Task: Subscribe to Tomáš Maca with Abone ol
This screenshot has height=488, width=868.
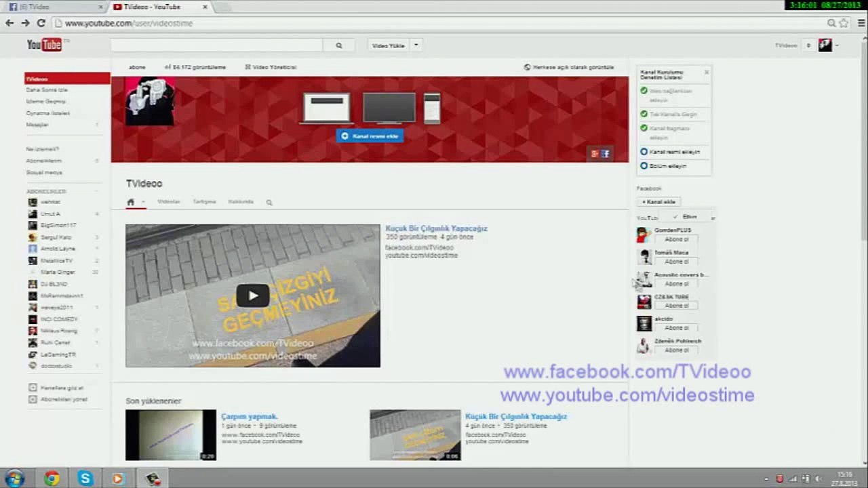Action: pyautogui.click(x=677, y=262)
